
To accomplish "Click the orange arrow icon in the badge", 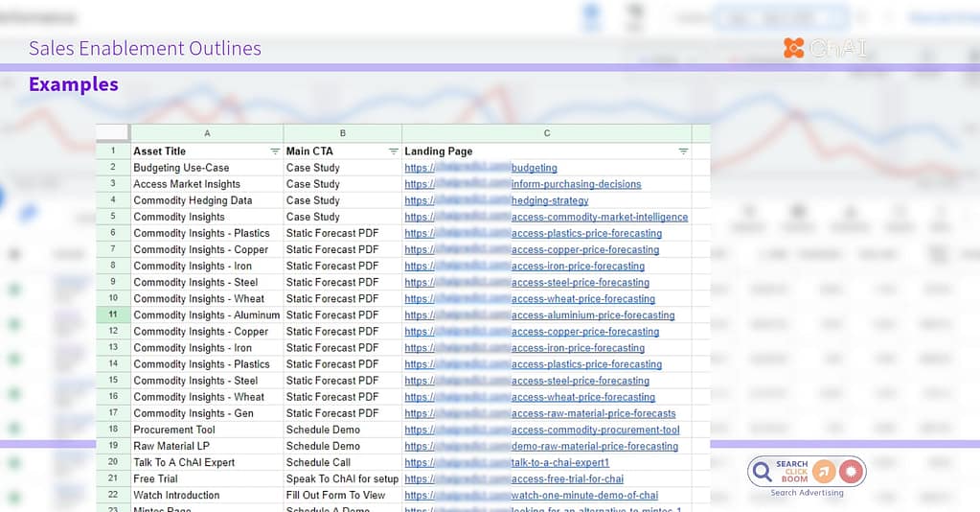I will [824, 472].
